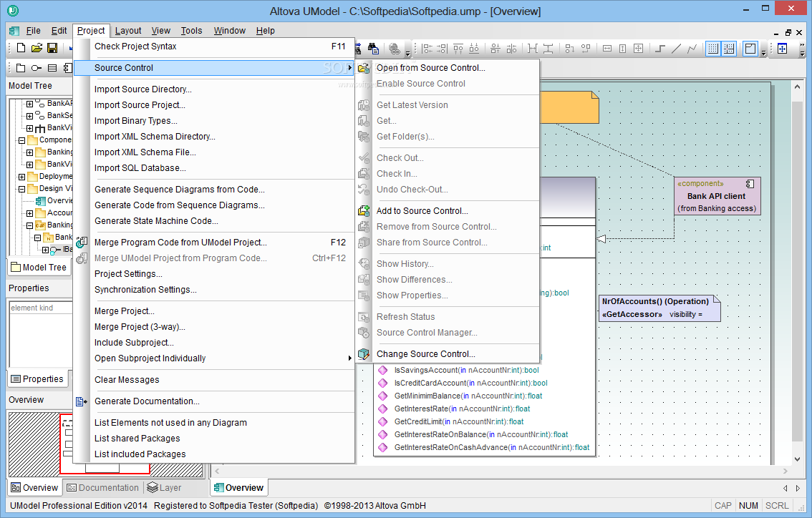Click the Align Left layout icon
The width and height of the screenshot is (812, 518).
pos(427,49)
